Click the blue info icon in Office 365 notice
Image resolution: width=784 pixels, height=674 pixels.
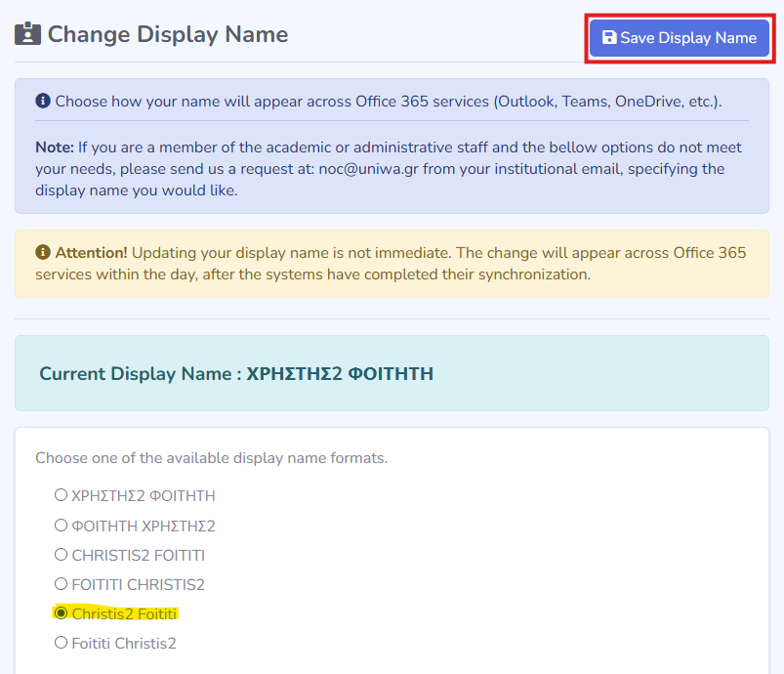[43, 101]
